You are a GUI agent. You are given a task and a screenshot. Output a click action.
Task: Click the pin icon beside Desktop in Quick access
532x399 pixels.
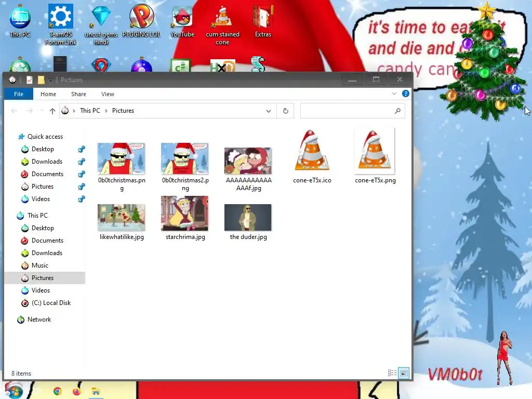pos(82,149)
